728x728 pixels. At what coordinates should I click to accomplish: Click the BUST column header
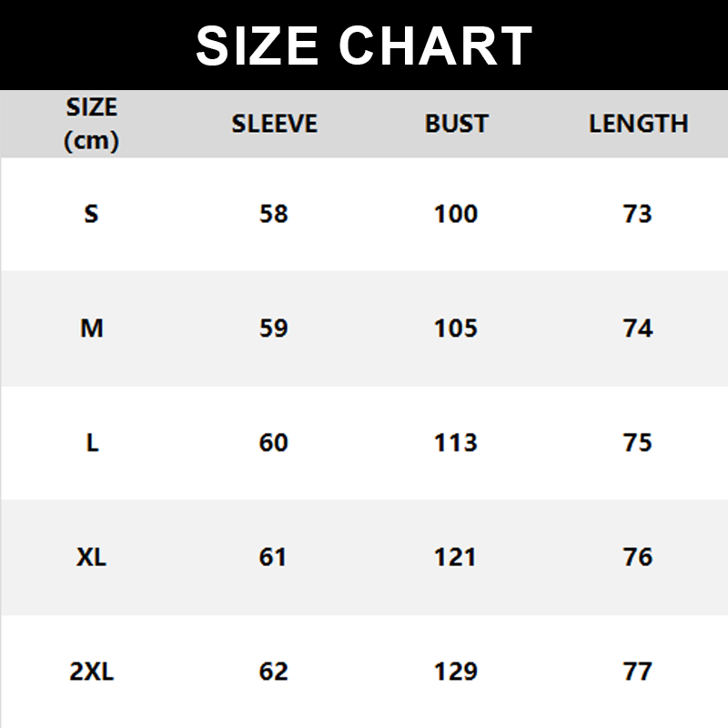[456, 124]
